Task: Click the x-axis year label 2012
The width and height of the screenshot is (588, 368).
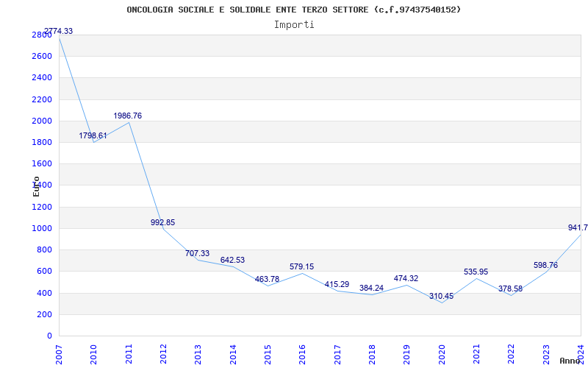Action: (163, 355)
